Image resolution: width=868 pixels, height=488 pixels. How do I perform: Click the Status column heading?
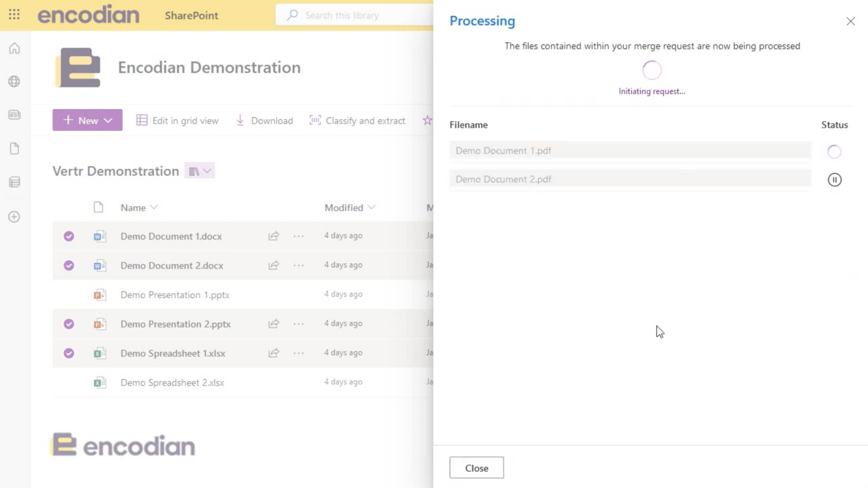[835, 125]
